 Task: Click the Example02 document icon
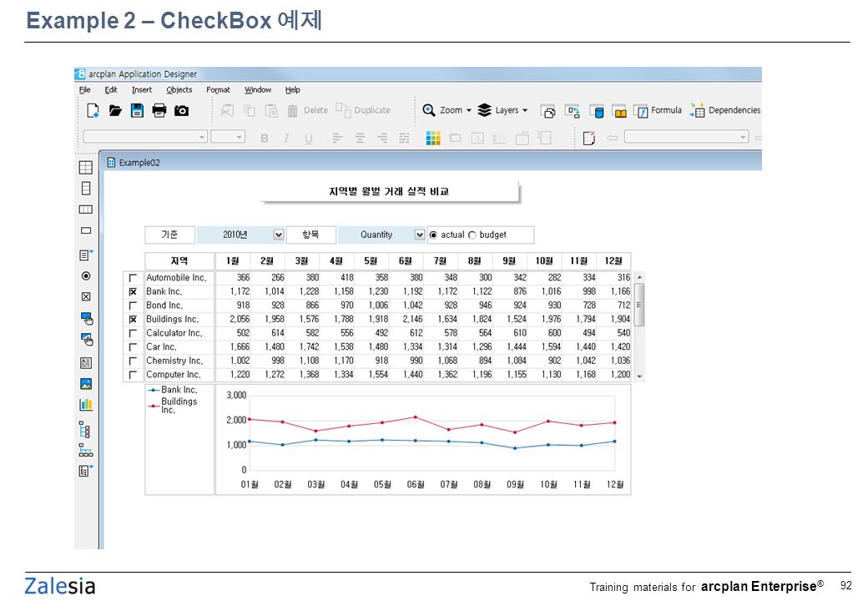111,162
